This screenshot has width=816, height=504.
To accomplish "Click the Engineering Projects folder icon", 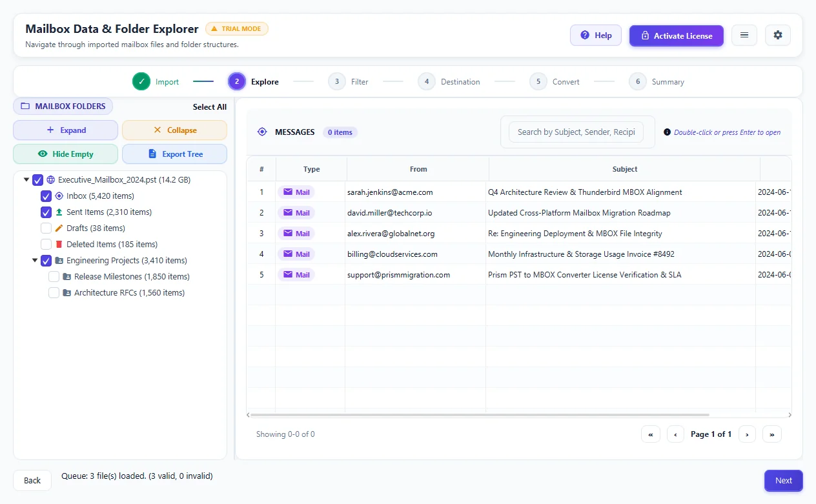I will tap(59, 261).
